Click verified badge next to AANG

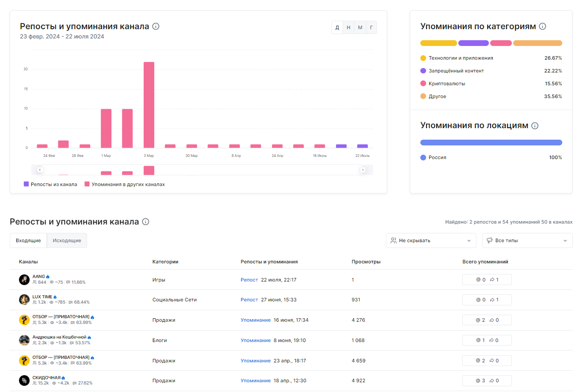(48, 277)
